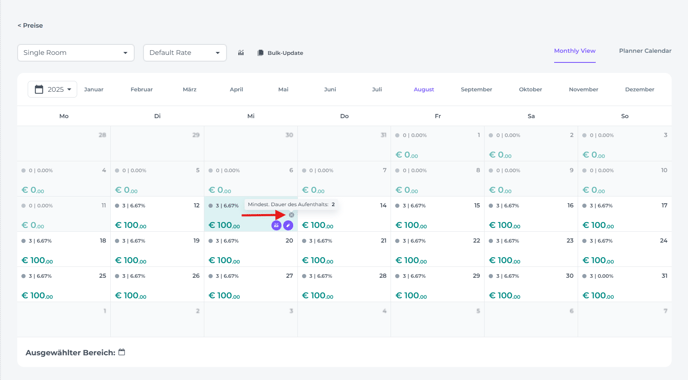Select the Oktober month
688x380 pixels.
pyautogui.click(x=530, y=90)
